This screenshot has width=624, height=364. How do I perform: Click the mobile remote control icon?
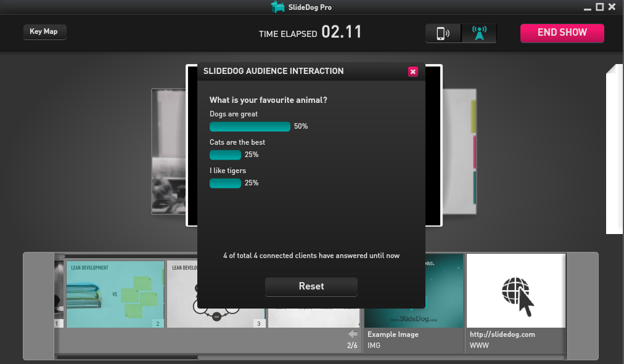(x=443, y=33)
